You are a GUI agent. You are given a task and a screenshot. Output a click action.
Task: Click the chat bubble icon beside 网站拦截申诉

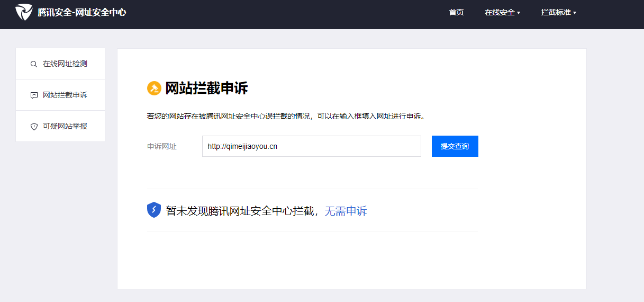(34, 95)
